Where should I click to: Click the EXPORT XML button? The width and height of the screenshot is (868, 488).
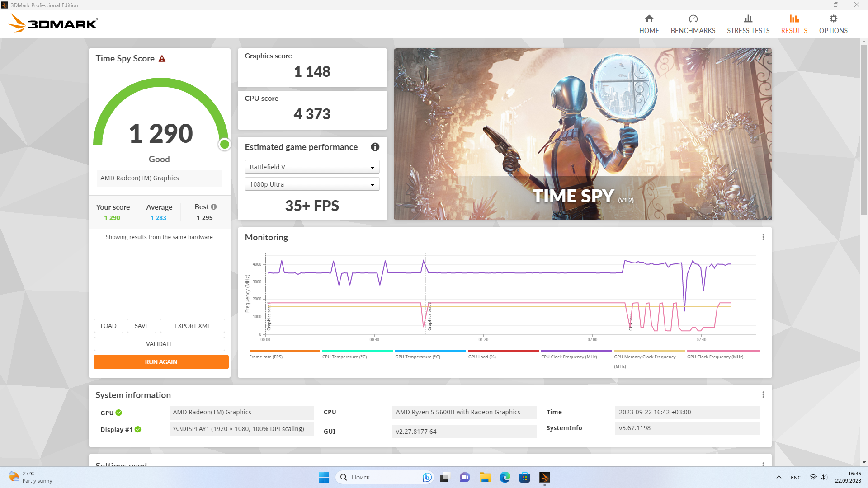coord(192,325)
